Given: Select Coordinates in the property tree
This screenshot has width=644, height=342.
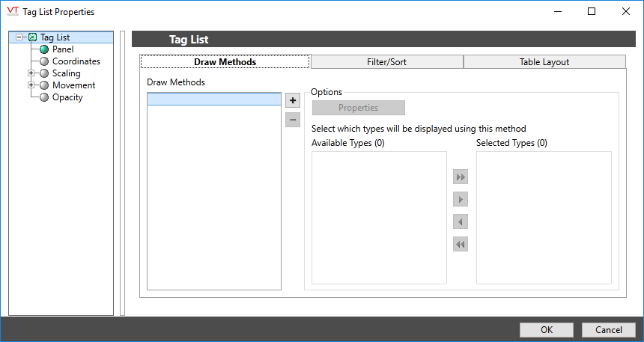Looking at the screenshot, I should tap(76, 61).
